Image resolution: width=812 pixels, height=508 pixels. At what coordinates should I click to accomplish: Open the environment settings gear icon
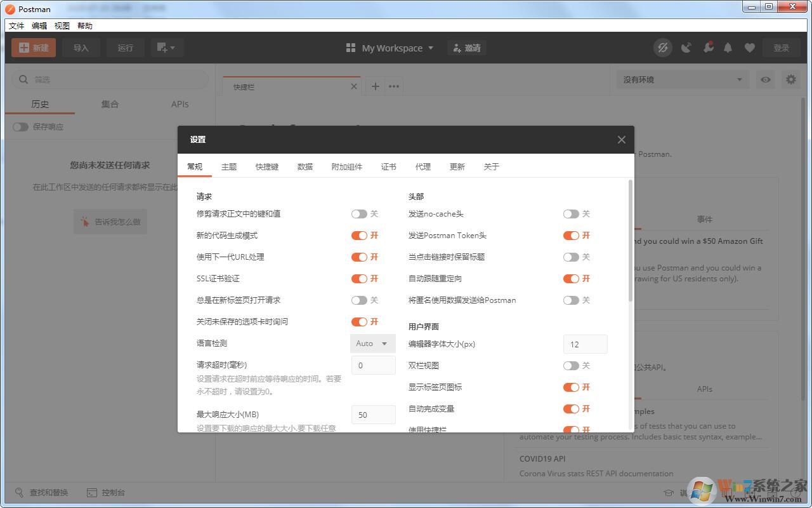point(790,79)
